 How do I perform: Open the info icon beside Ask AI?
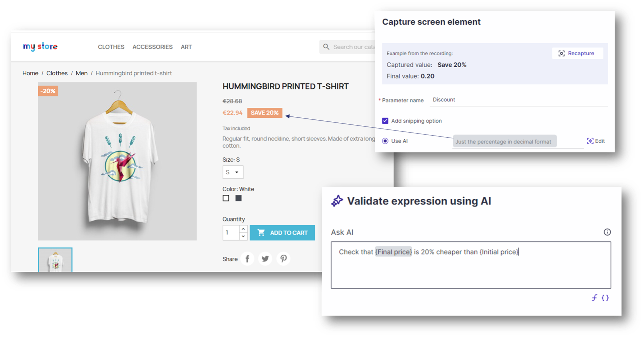tap(607, 232)
